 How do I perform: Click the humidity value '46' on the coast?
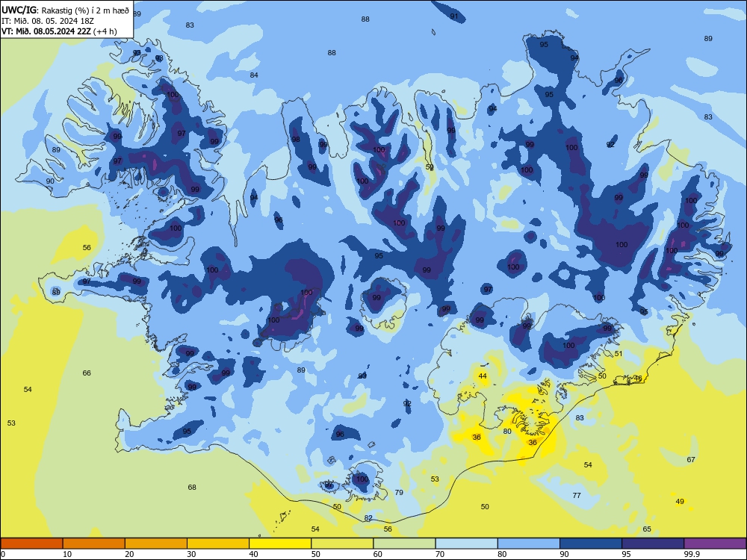[638, 379]
